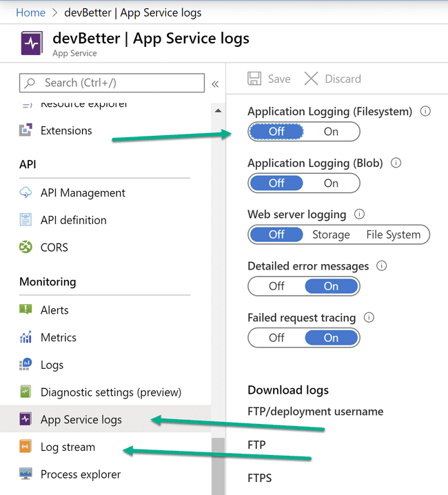This screenshot has height=495, width=448.
Task: Click the devBetter App Service logs header icon
Action: tap(32, 43)
